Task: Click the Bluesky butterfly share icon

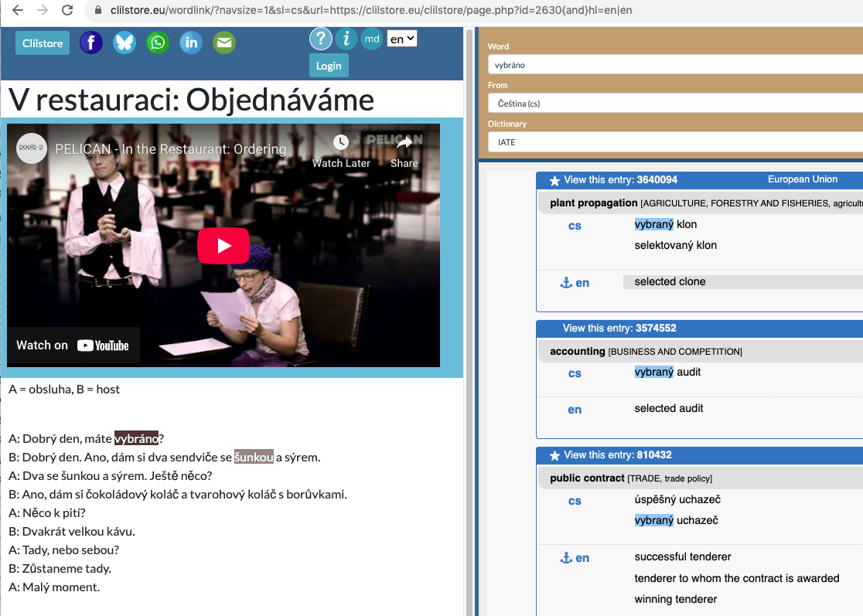Action: tap(125, 43)
